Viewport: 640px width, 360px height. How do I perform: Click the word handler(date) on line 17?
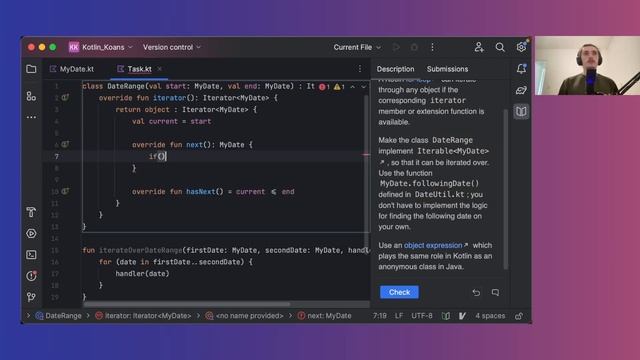(142, 273)
